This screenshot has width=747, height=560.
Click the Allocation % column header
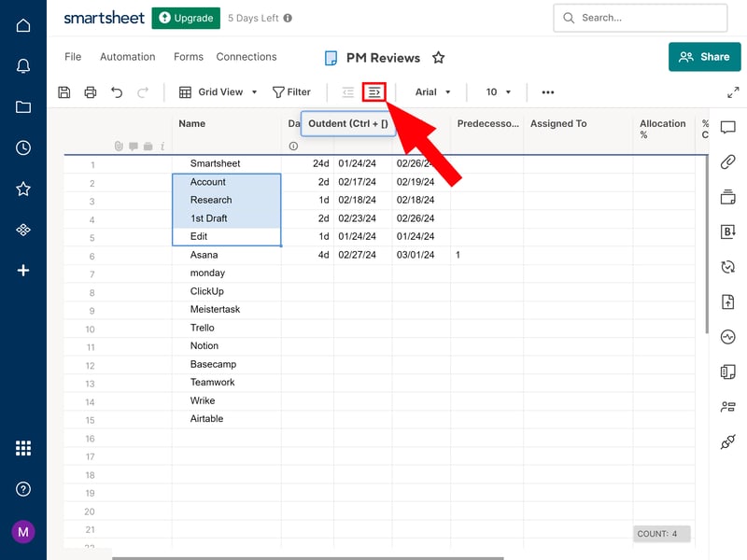(x=662, y=129)
